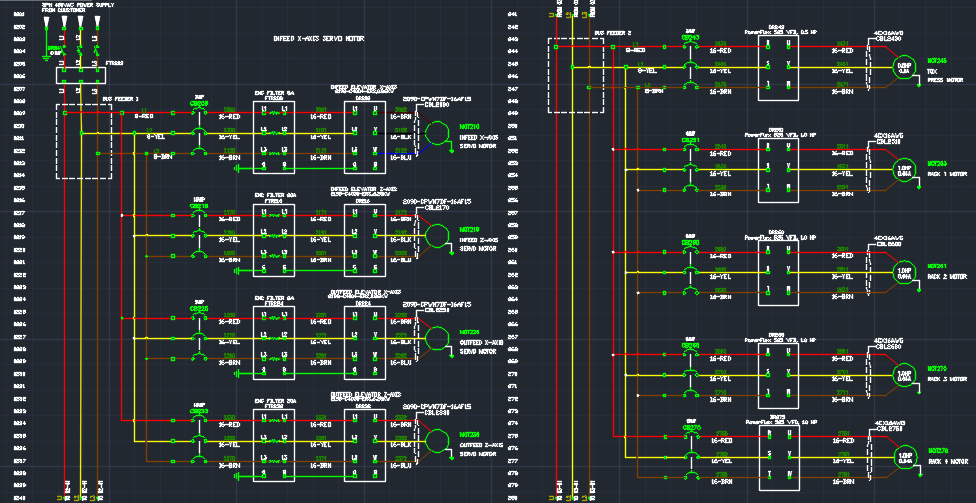Pick the Outfeed Z-Axis servo motor symbol
976x503 pixels.
tap(436, 443)
